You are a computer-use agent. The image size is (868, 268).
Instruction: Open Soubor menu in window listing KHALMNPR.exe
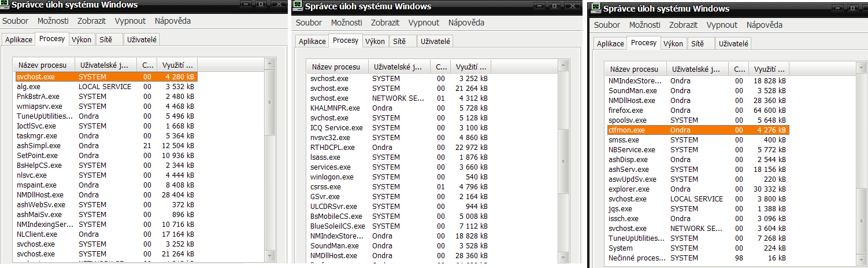pyautogui.click(x=309, y=23)
